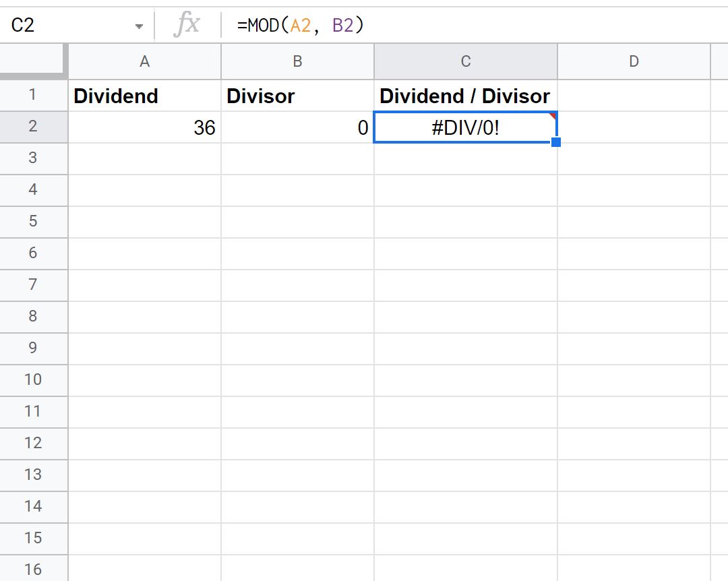
Task: Click empty cell D10
Action: point(634,380)
